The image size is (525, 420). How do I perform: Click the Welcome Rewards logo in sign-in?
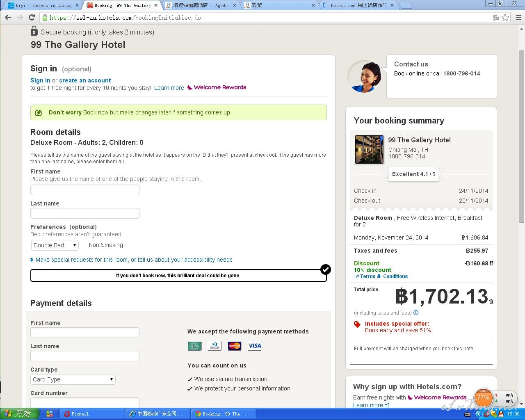[x=217, y=87]
